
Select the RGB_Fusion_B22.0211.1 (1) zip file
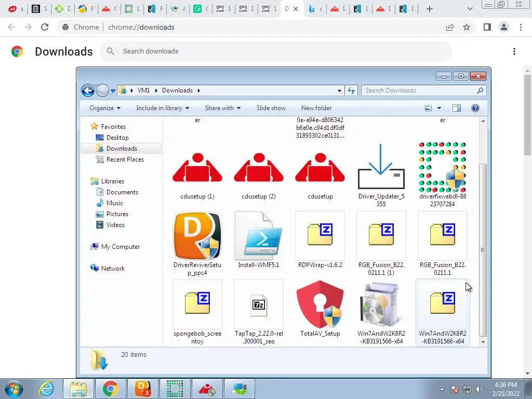(x=381, y=236)
